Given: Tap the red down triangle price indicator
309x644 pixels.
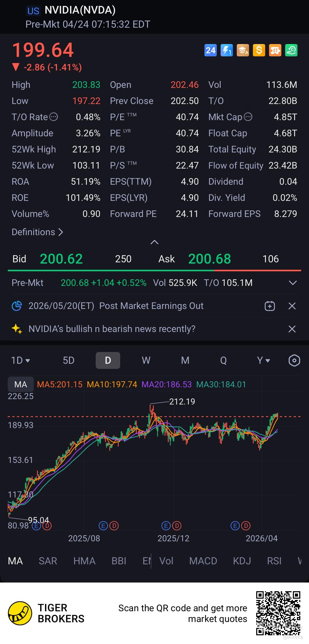Looking at the screenshot, I should point(16,67).
